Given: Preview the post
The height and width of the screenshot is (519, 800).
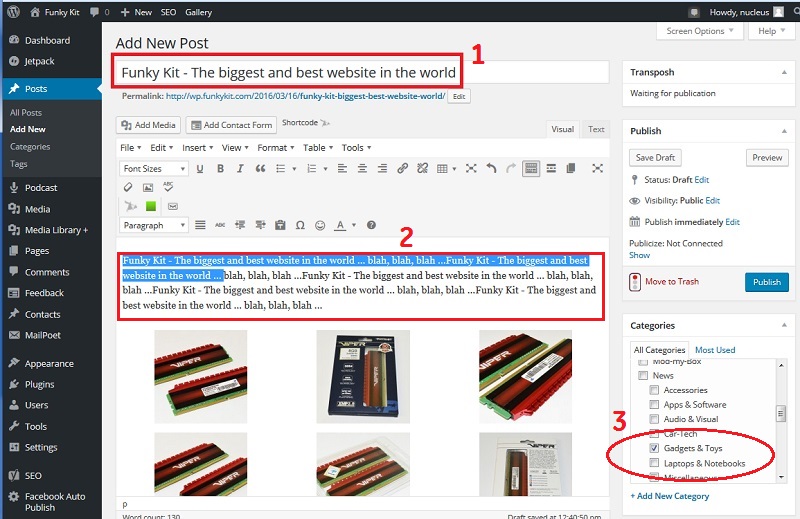Looking at the screenshot, I should point(767,158).
